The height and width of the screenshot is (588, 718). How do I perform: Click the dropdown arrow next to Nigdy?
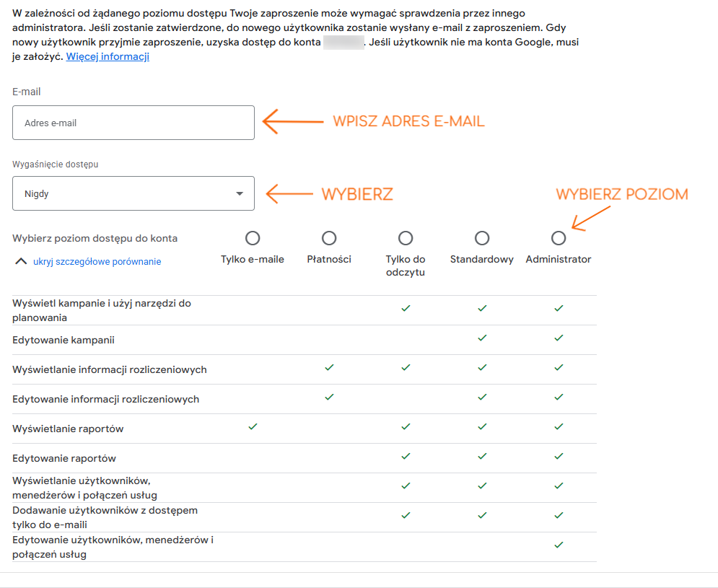240,193
